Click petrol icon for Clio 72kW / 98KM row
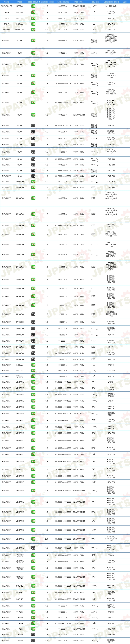Screen dimensions: 130x644 click(x=33, y=92)
